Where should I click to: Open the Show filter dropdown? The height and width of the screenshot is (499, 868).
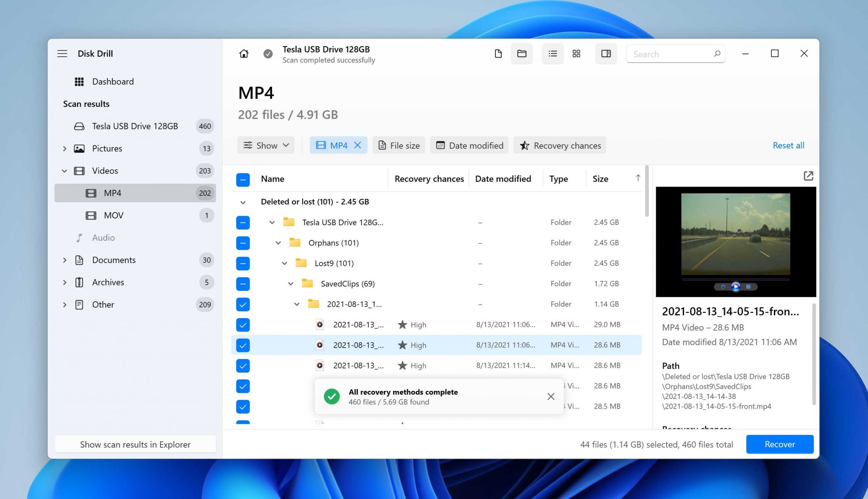point(266,145)
